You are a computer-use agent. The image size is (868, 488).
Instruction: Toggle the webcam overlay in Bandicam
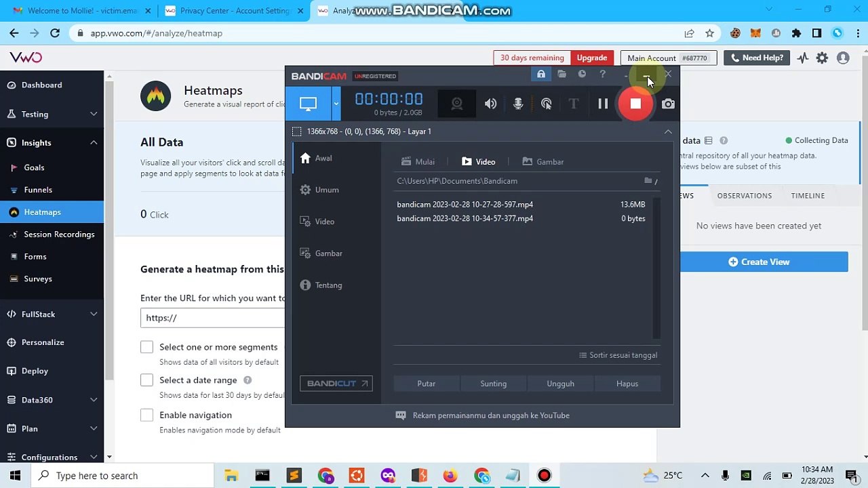(x=457, y=104)
